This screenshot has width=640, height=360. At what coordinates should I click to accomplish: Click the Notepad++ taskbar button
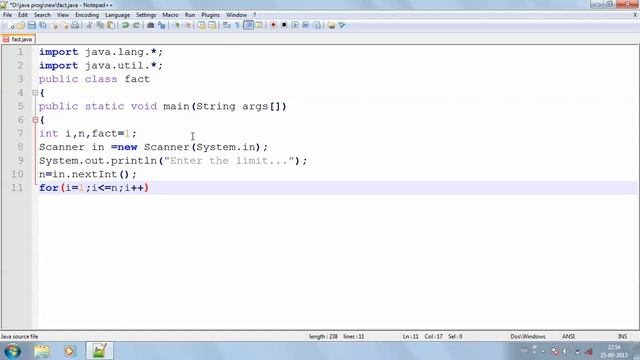click(x=99, y=351)
